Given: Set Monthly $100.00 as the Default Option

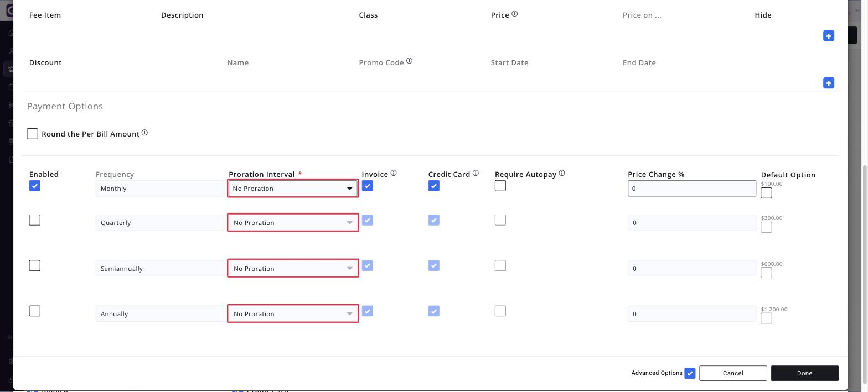Looking at the screenshot, I should 767,193.
